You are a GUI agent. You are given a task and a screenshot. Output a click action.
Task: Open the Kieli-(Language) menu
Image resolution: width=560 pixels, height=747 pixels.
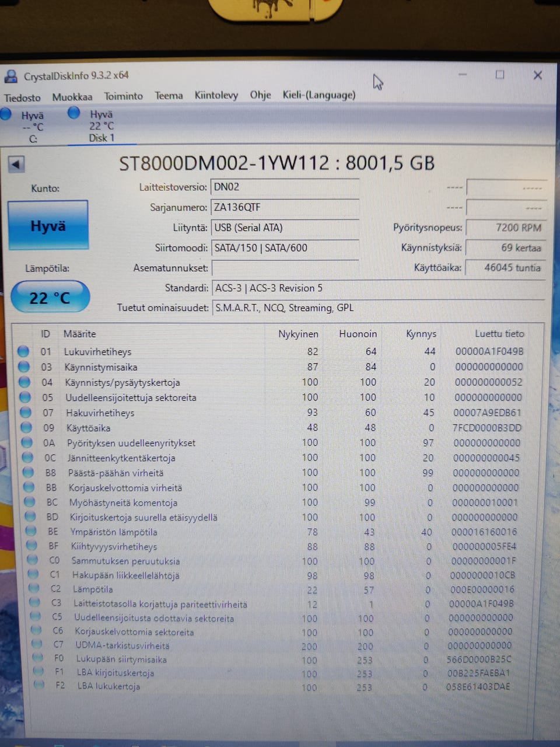[x=319, y=95]
